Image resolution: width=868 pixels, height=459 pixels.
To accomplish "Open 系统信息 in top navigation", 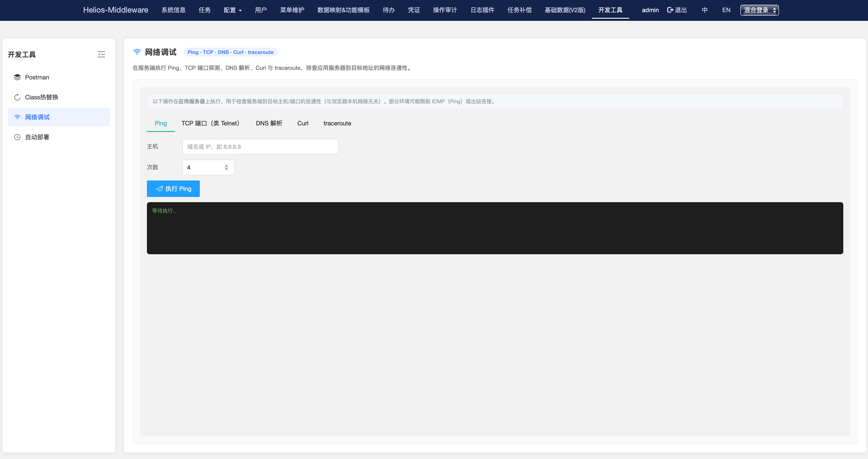I will [173, 10].
